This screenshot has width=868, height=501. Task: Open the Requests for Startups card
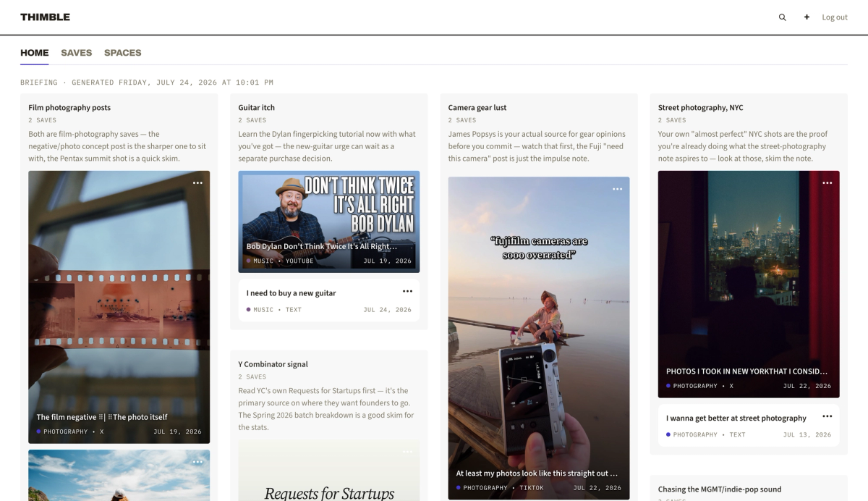tap(329, 471)
